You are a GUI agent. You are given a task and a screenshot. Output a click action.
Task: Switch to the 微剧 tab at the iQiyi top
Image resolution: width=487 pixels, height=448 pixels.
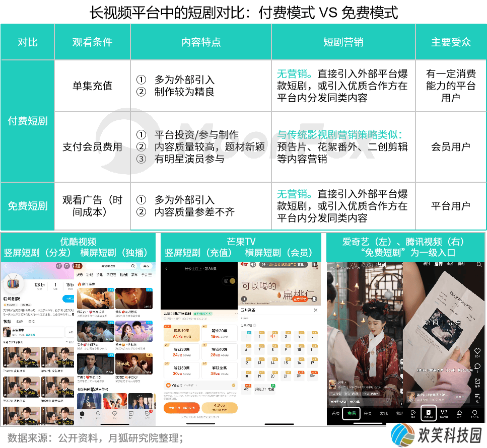pyautogui.click(x=381, y=265)
